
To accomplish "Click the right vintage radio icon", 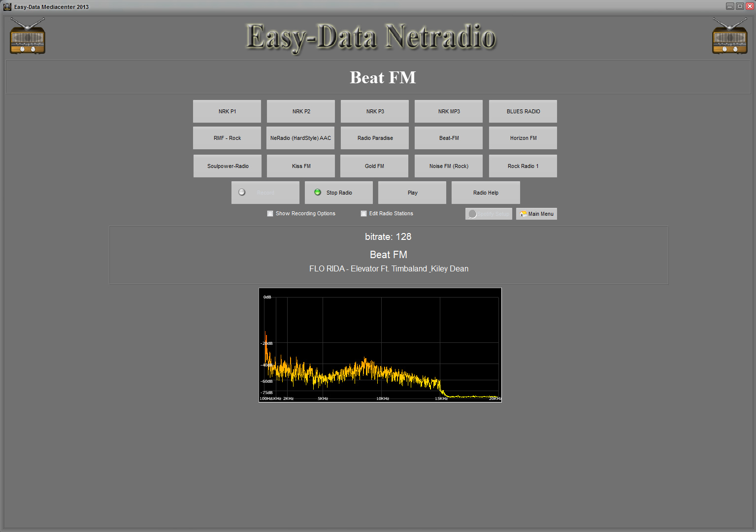I will (x=730, y=36).
